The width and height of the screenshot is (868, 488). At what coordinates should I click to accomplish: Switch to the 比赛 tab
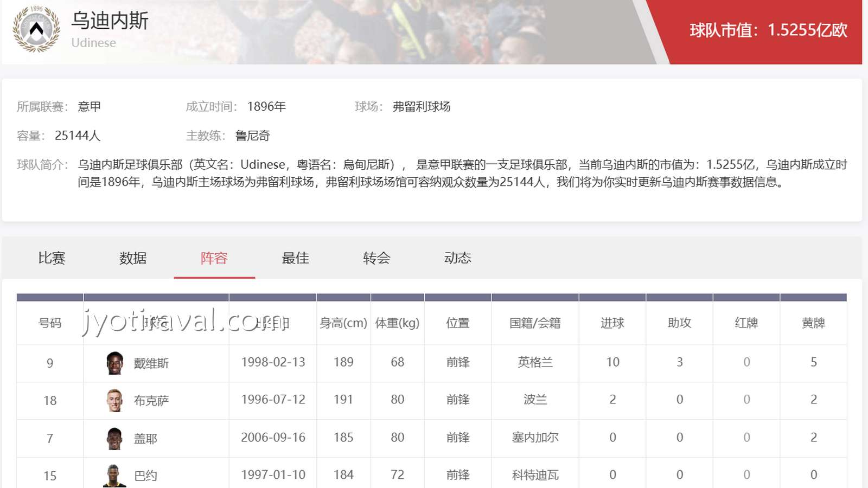pyautogui.click(x=52, y=258)
